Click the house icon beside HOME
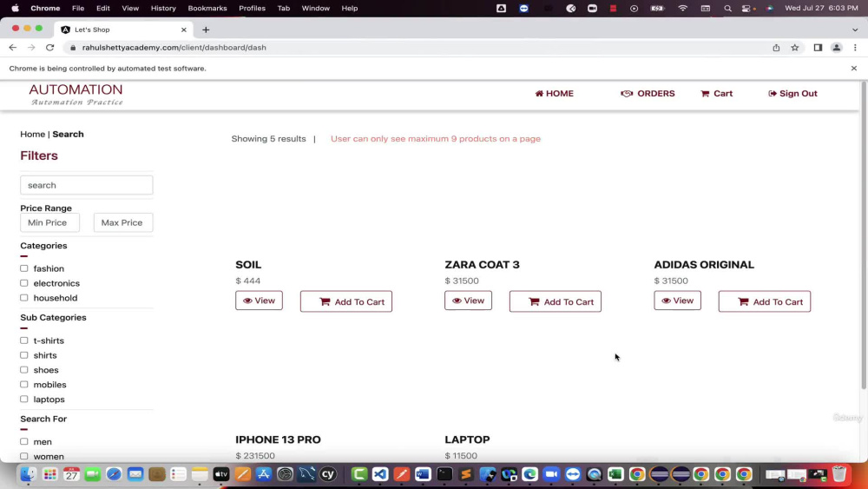This screenshot has width=868, height=489. (x=539, y=94)
